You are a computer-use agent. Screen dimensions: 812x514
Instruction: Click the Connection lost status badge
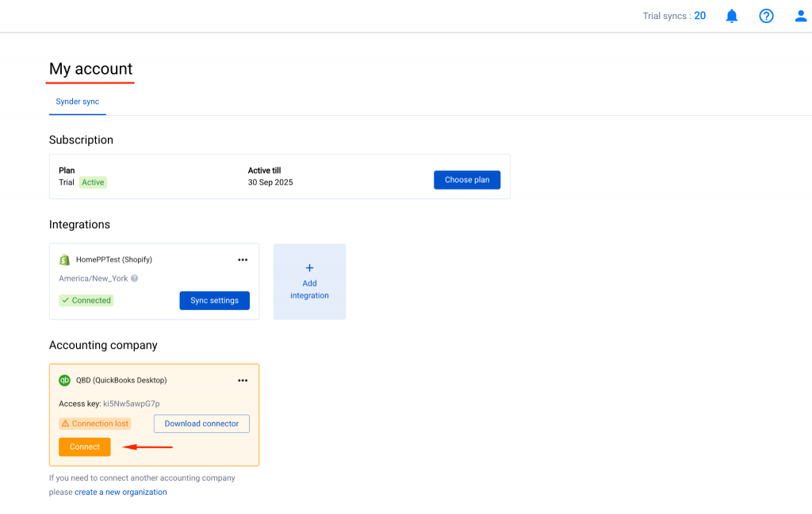click(95, 424)
